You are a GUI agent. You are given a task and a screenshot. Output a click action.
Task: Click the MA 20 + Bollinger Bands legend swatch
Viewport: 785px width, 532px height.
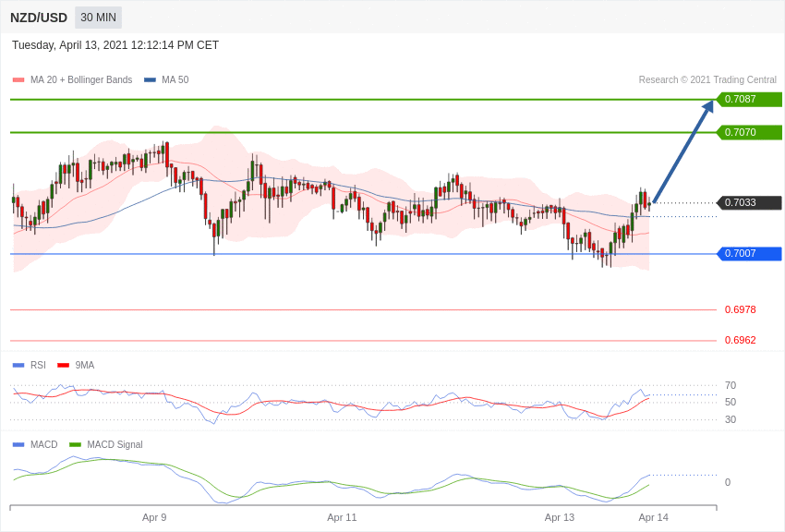click(x=18, y=80)
